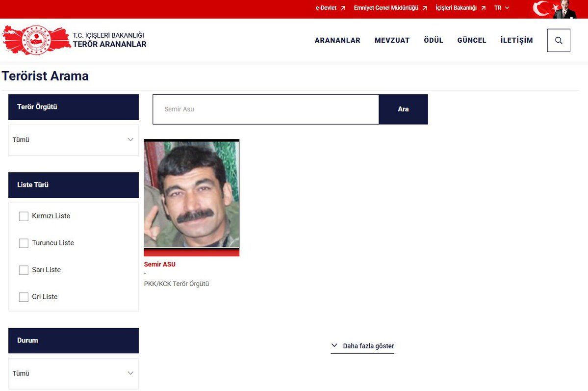This screenshot has width=588, height=391.
Task: Expand the Terör Örgütü Tümü dropdown
Action: click(x=74, y=140)
